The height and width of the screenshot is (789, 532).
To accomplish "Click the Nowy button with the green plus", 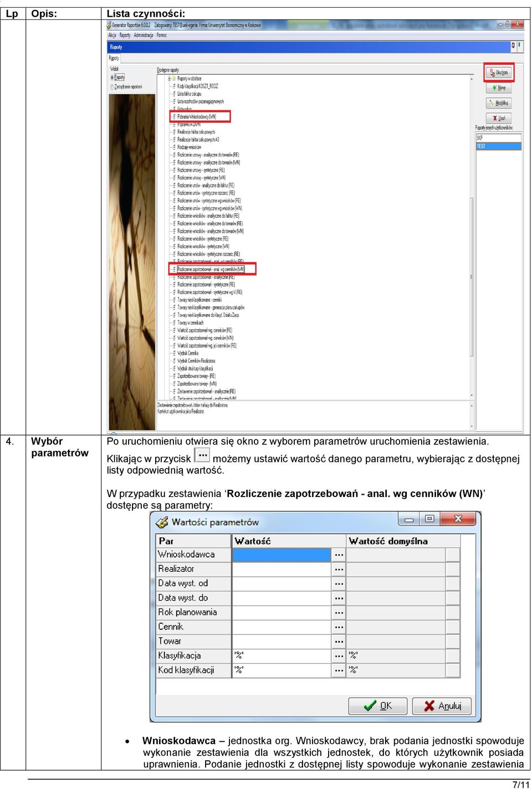I will pyautogui.click(x=499, y=88).
